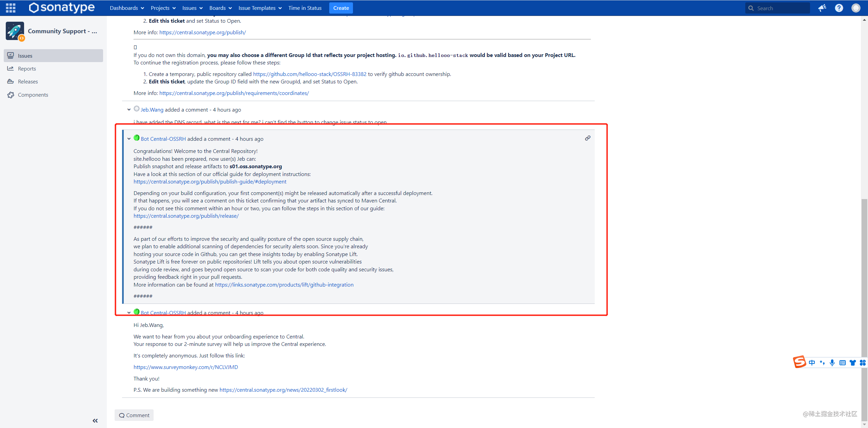Click the Community Support project rocket avatar
Screen dimensions: 868x428
pyautogui.click(x=15, y=31)
